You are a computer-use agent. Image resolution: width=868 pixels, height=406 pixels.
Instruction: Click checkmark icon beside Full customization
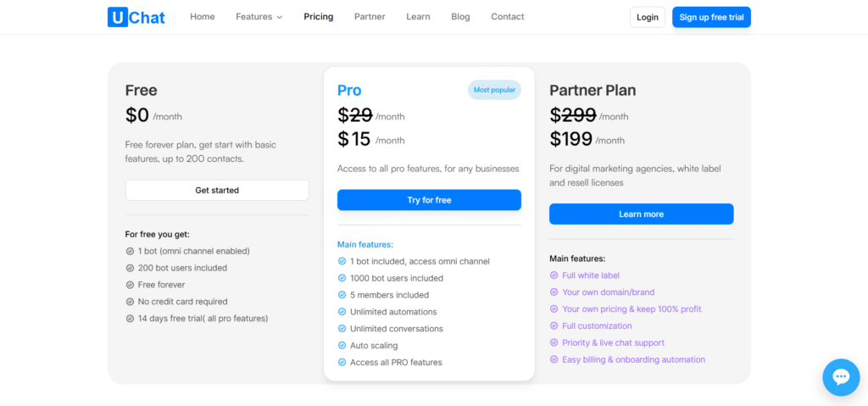point(554,326)
